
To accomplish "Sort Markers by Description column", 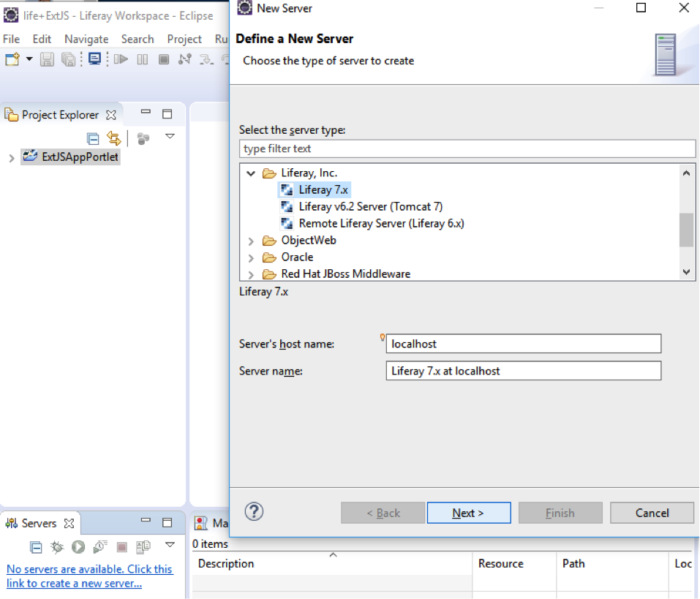I will click(x=332, y=564).
